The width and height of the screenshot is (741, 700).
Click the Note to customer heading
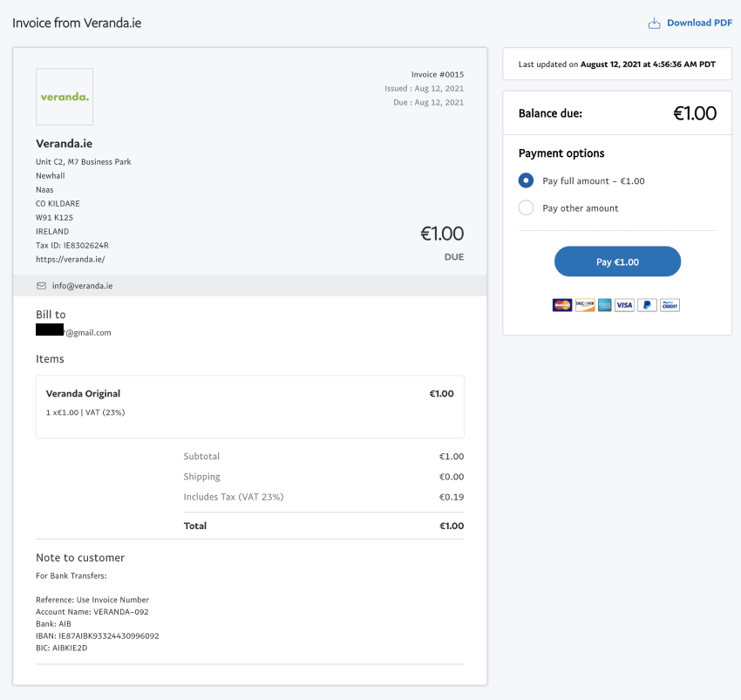(80, 558)
